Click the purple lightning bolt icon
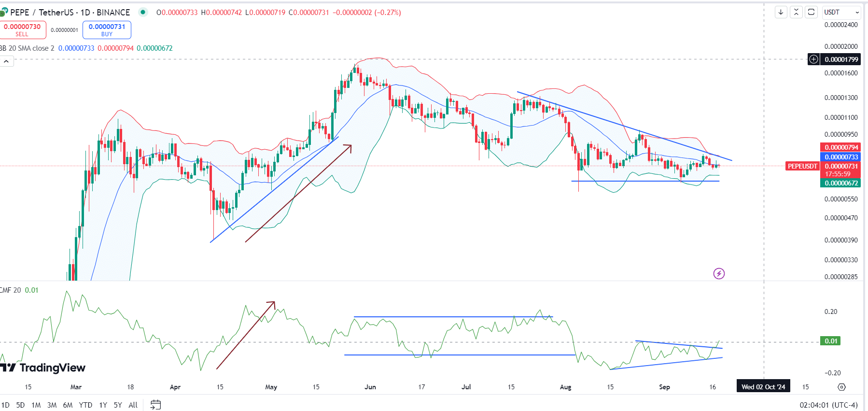Image resolution: width=868 pixels, height=411 pixels. pos(719,274)
